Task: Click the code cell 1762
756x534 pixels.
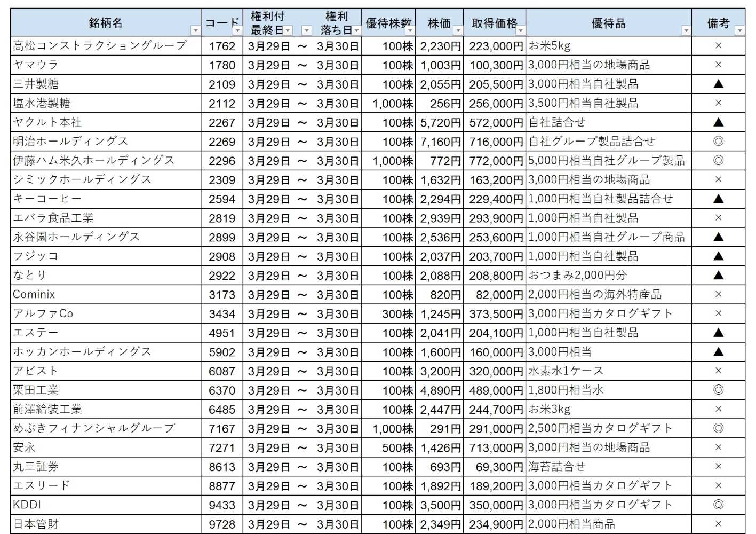Action: click(222, 46)
